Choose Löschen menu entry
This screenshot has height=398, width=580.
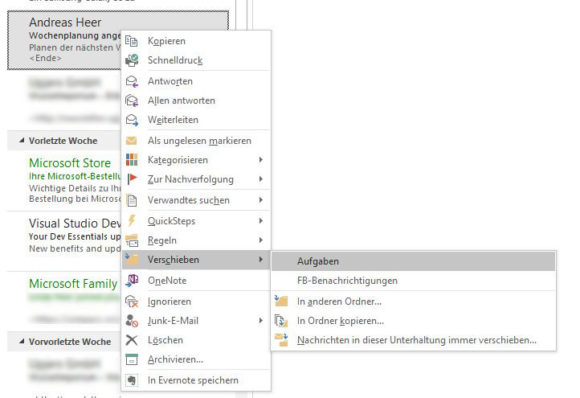pos(196,340)
